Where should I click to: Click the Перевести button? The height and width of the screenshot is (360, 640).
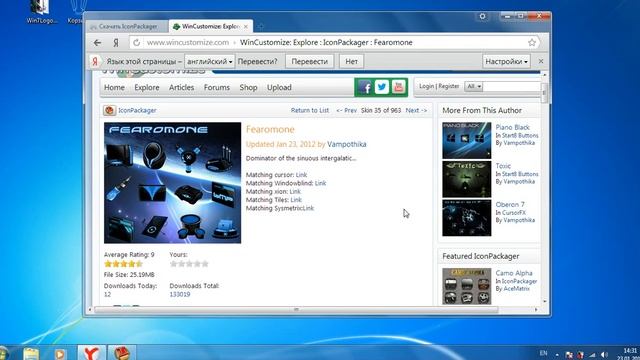click(x=309, y=61)
